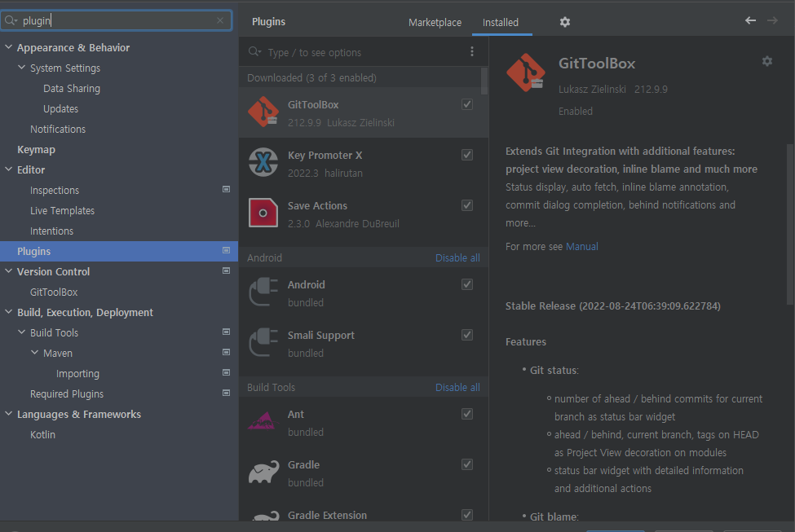Open Live Templates settings
The height and width of the screenshot is (532, 795).
62,211
